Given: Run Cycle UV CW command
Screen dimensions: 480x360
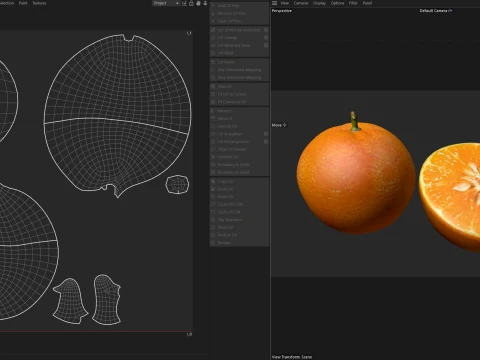Looking at the screenshot, I should pos(239,212).
